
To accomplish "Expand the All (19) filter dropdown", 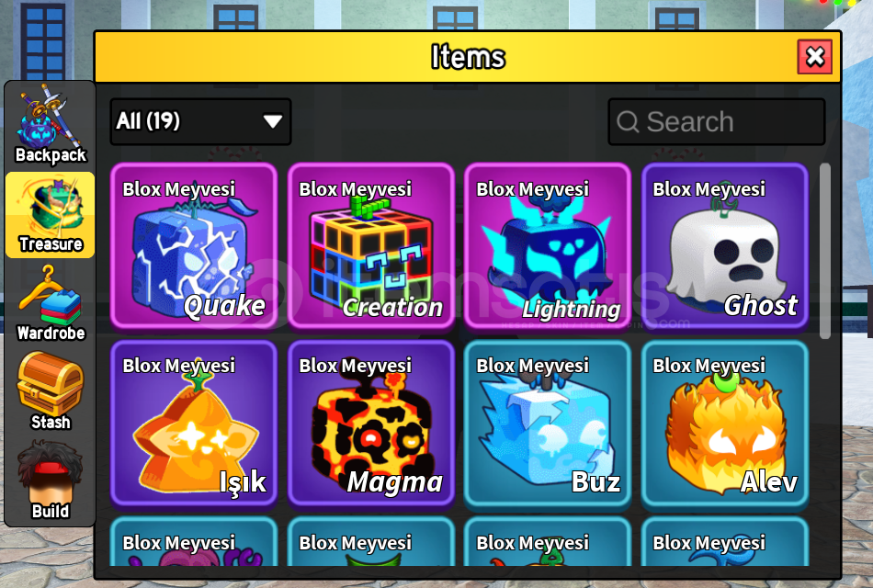I will pos(200,121).
